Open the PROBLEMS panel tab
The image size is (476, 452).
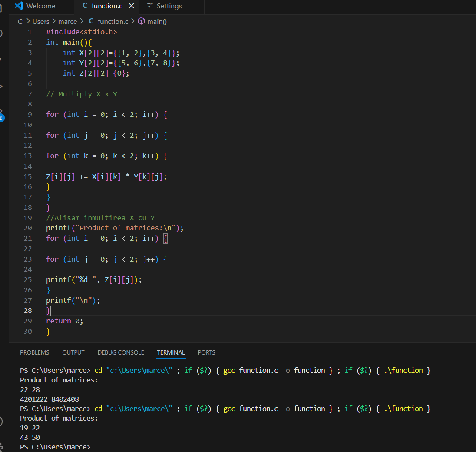click(34, 352)
